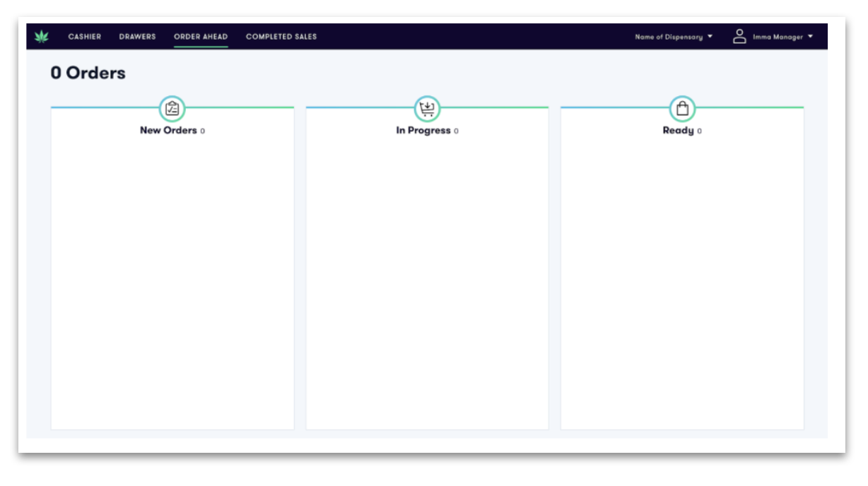Click the In Progress cart icon

(427, 109)
